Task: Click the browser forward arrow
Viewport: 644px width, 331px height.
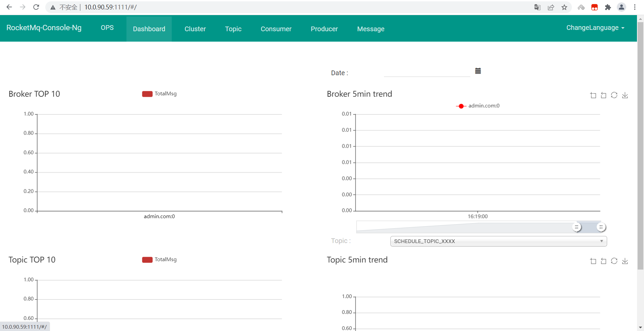Action: [x=22, y=7]
